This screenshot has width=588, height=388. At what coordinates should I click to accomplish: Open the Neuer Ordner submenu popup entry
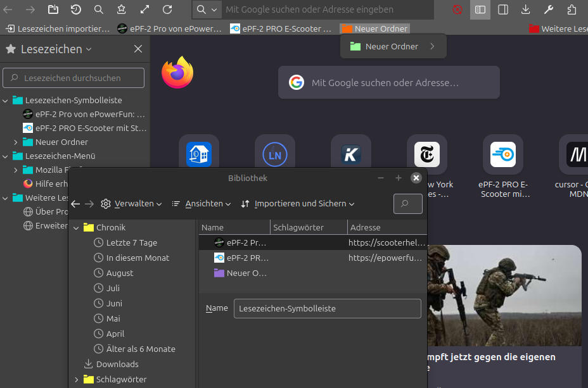coord(393,46)
